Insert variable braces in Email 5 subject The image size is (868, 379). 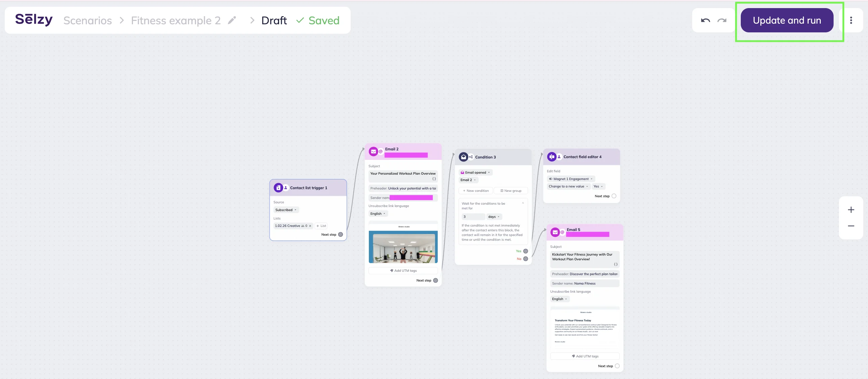click(x=616, y=264)
